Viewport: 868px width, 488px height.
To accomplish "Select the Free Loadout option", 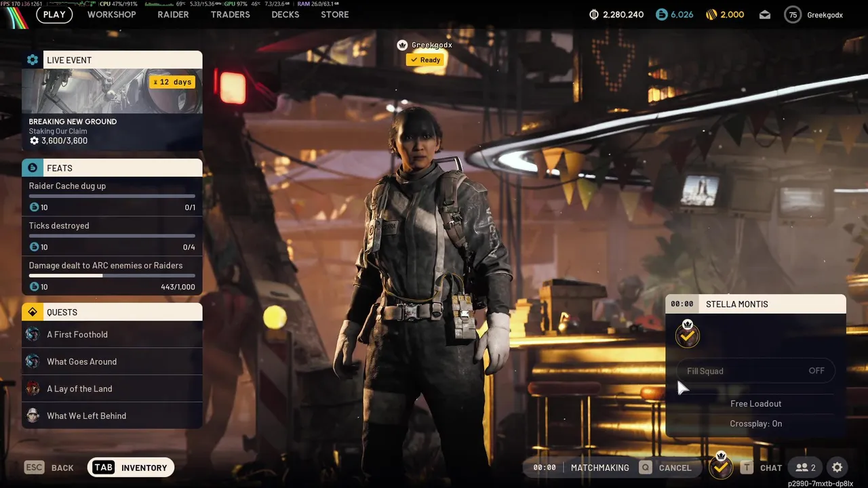I will (x=755, y=403).
